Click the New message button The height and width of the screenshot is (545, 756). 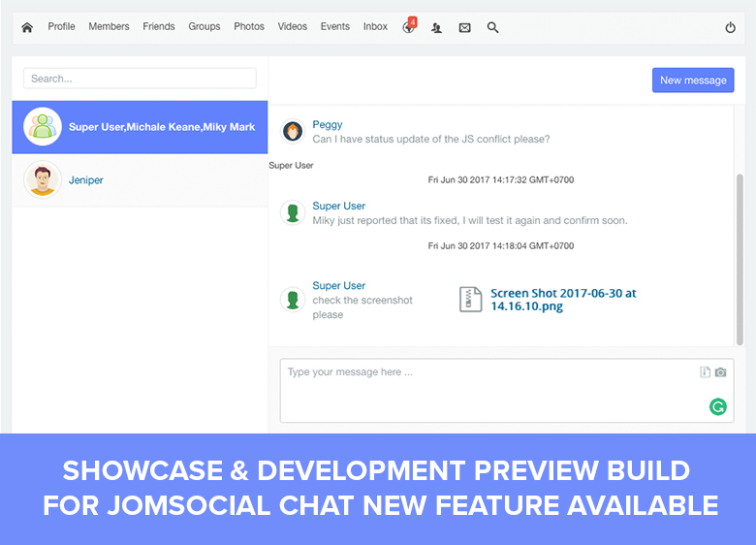tap(693, 80)
